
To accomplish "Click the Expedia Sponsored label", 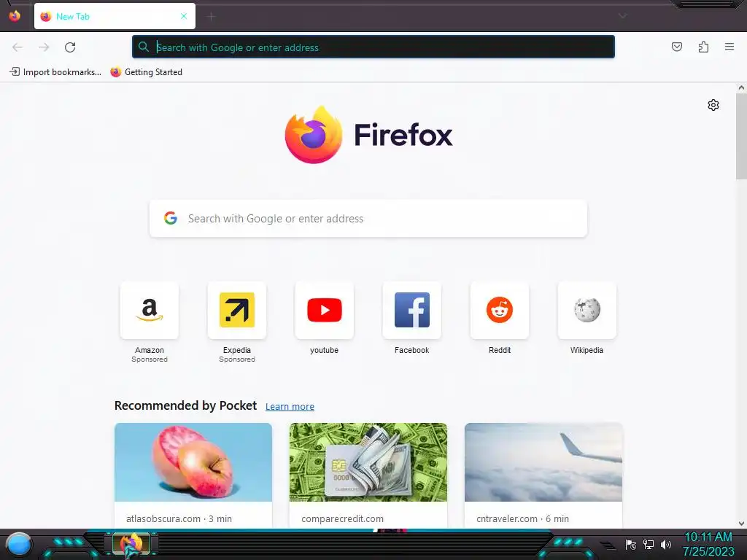I will (237, 359).
